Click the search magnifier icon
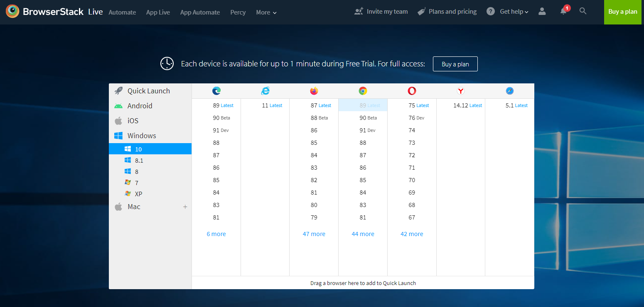The width and height of the screenshot is (644, 307). (x=583, y=11)
